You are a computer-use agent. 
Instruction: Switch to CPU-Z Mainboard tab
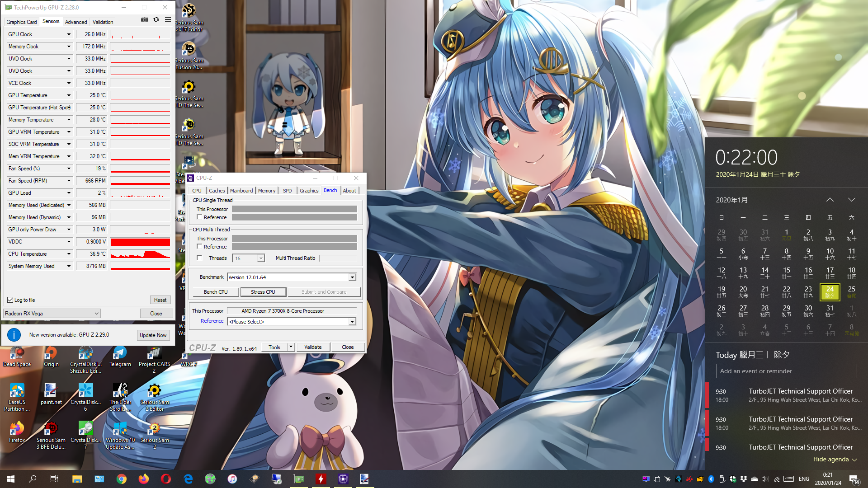[x=241, y=191]
